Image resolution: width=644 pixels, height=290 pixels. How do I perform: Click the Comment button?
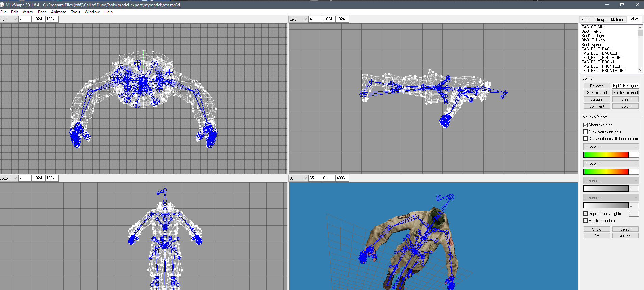tap(597, 106)
